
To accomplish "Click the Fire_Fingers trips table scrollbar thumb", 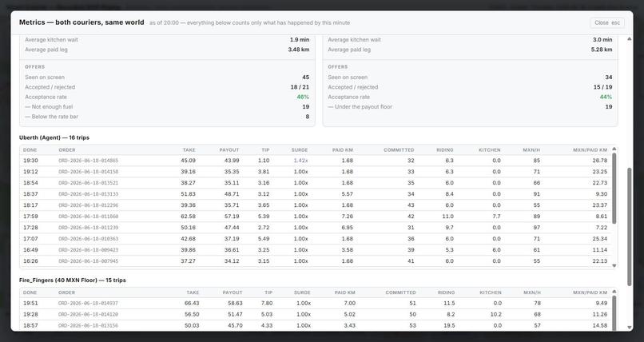I will 614,313.
